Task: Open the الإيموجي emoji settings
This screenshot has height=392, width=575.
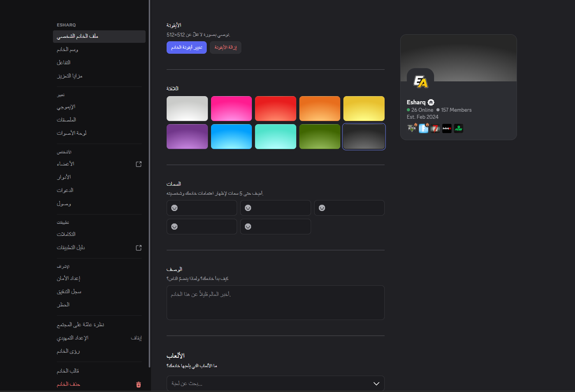Action: tap(99, 107)
